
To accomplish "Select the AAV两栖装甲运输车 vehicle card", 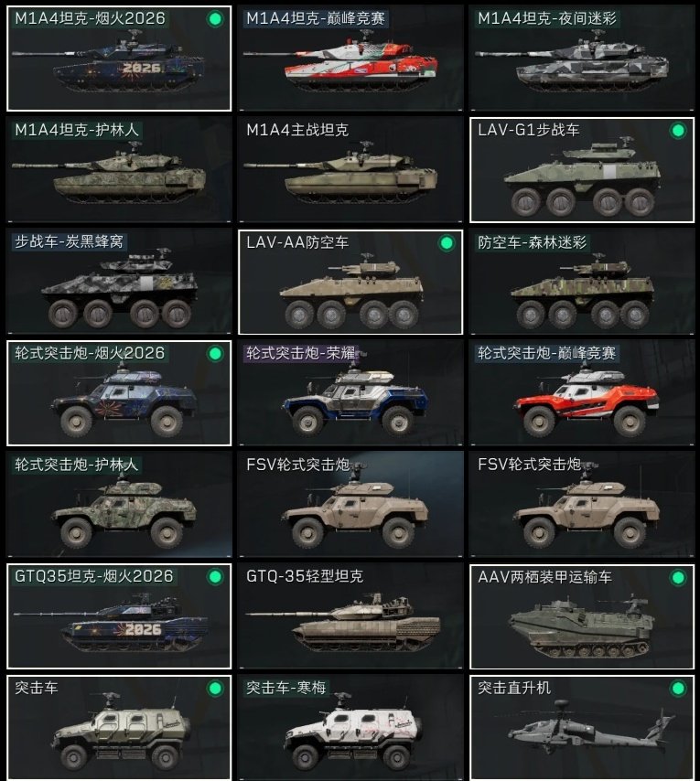I will tap(582, 616).
